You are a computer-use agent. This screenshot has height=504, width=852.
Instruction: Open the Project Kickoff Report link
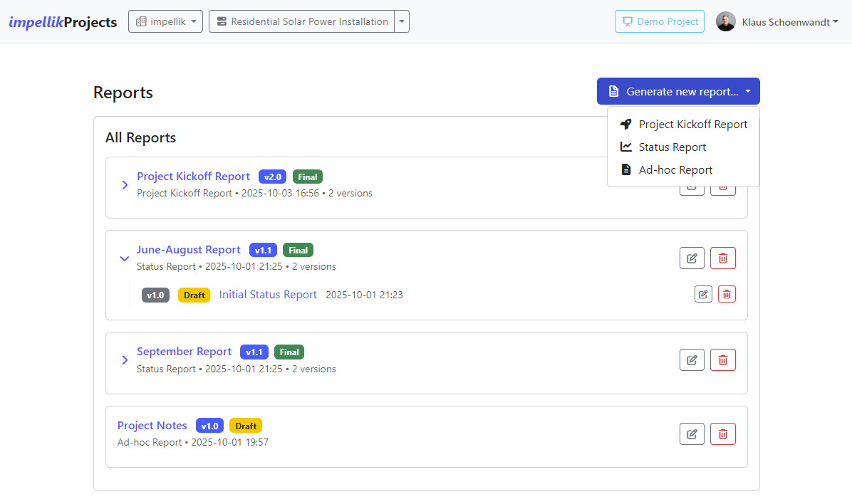coord(194,177)
